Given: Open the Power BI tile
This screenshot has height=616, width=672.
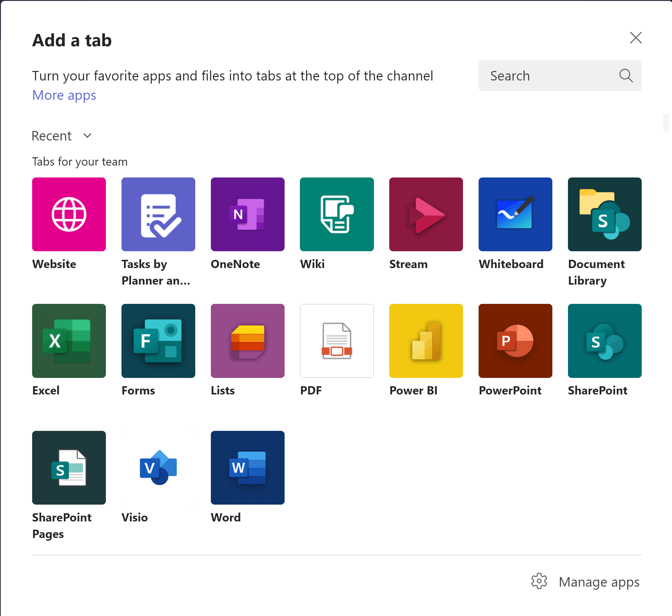Looking at the screenshot, I should pyautogui.click(x=426, y=341).
